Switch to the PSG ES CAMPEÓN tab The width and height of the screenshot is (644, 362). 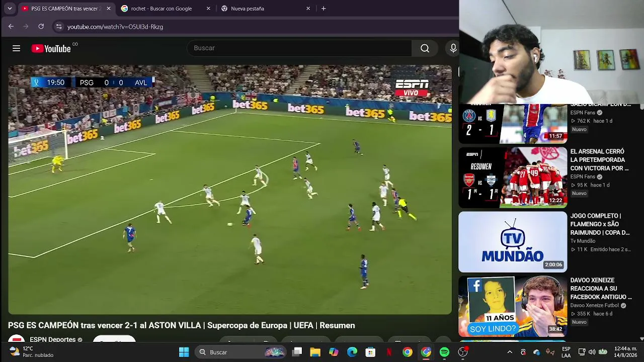click(66, 9)
